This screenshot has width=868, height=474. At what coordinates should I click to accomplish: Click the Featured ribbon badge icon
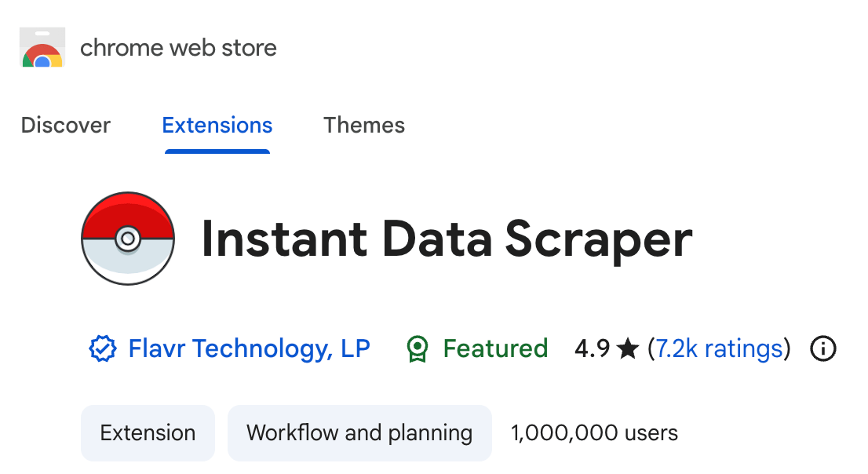(418, 349)
